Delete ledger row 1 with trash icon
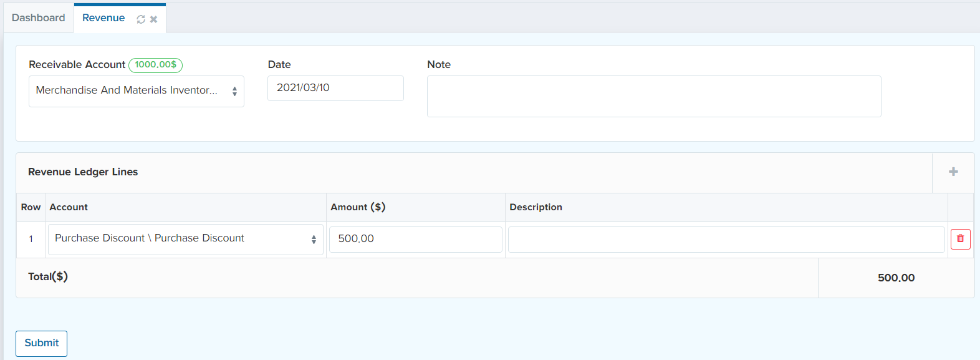This screenshot has height=360, width=980. [x=960, y=239]
